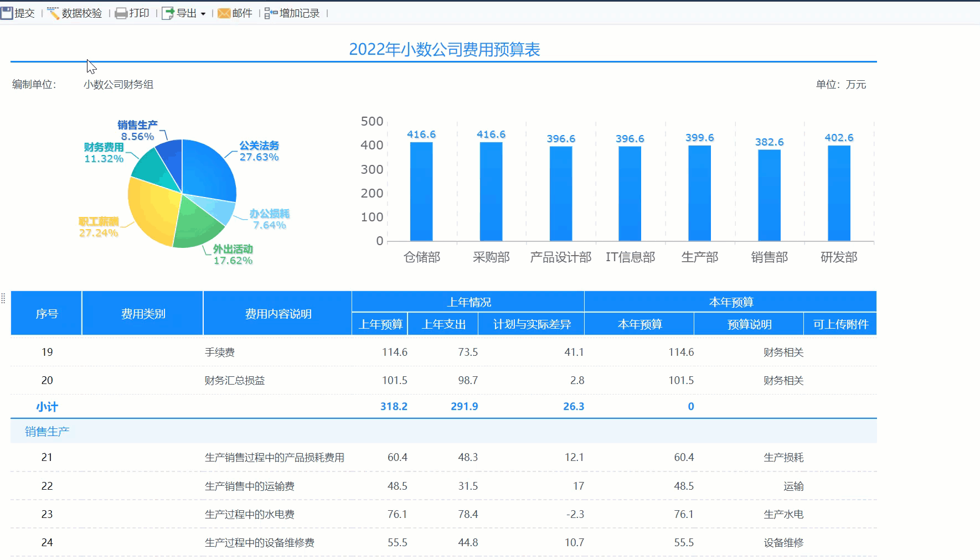Image resolution: width=980 pixels, height=560 pixels.
Task: Click the 费用类别 column header
Action: [x=143, y=314]
